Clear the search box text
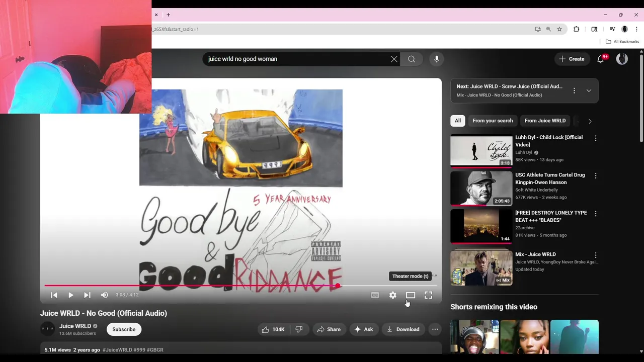The height and width of the screenshot is (362, 644). click(394, 59)
